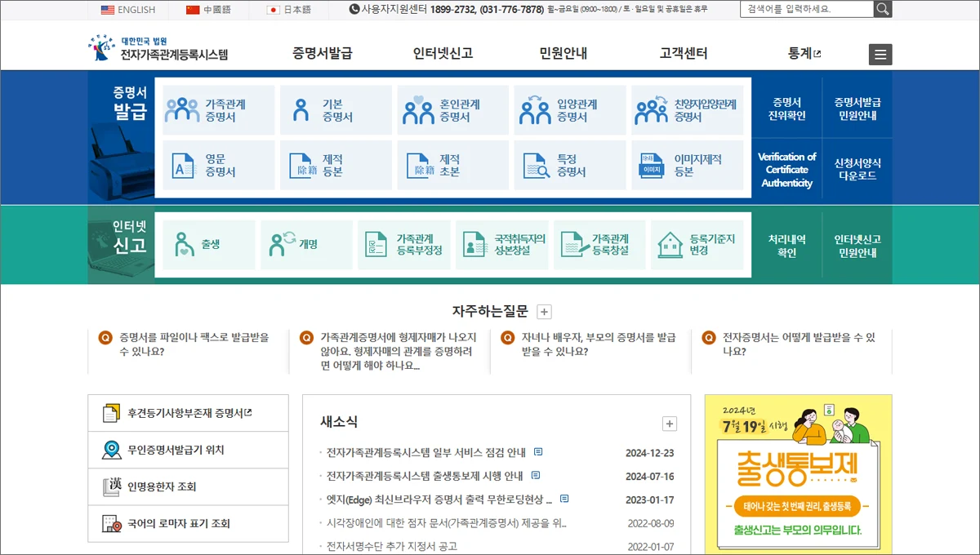Screen dimensions: 980x555
Task: Open 기본 증명서 tile
Action: tap(336, 110)
